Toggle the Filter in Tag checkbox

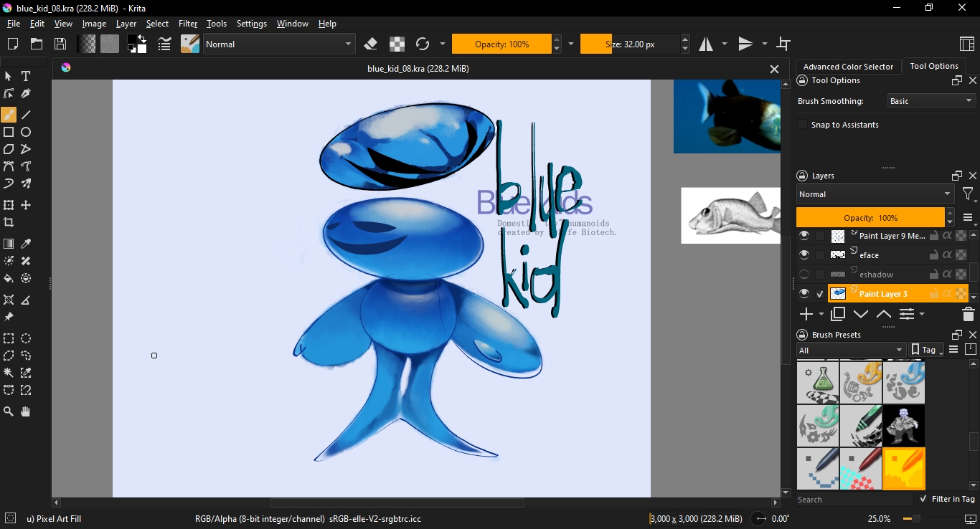(x=923, y=499)
